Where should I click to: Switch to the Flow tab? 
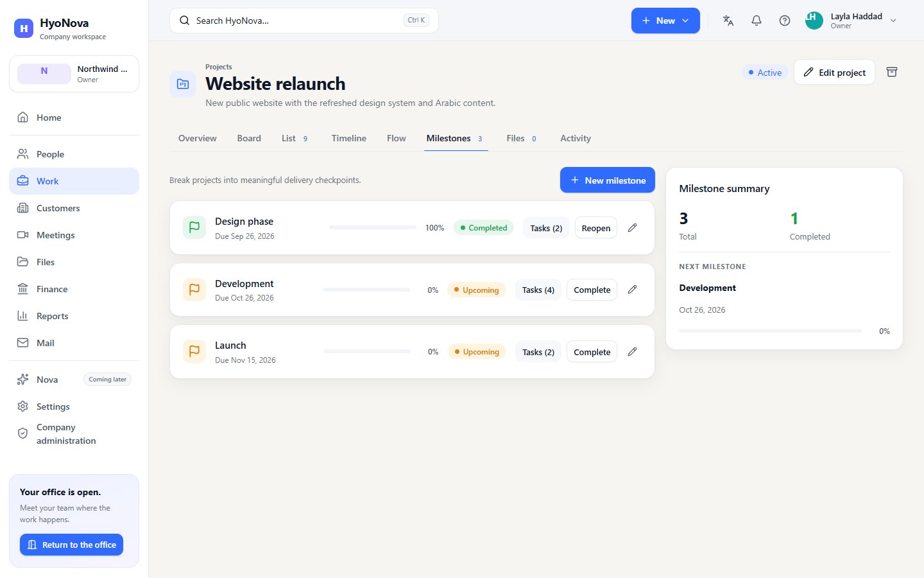click(397, 138)
